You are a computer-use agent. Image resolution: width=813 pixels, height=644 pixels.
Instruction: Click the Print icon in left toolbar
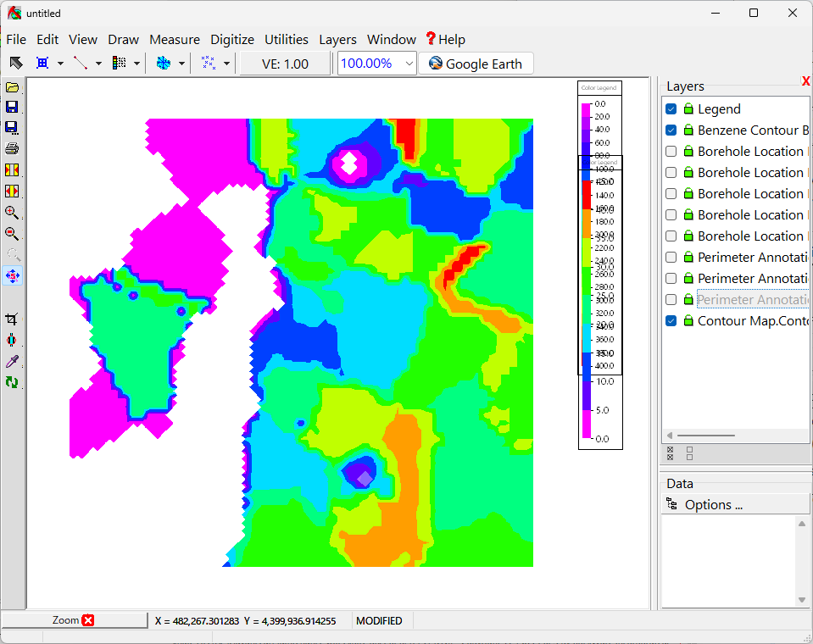(x=12, y=148)
